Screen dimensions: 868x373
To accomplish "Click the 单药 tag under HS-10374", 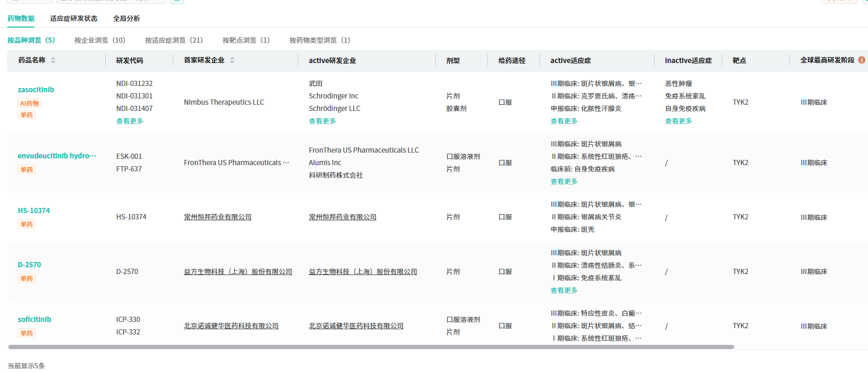I will coord(27,225).
